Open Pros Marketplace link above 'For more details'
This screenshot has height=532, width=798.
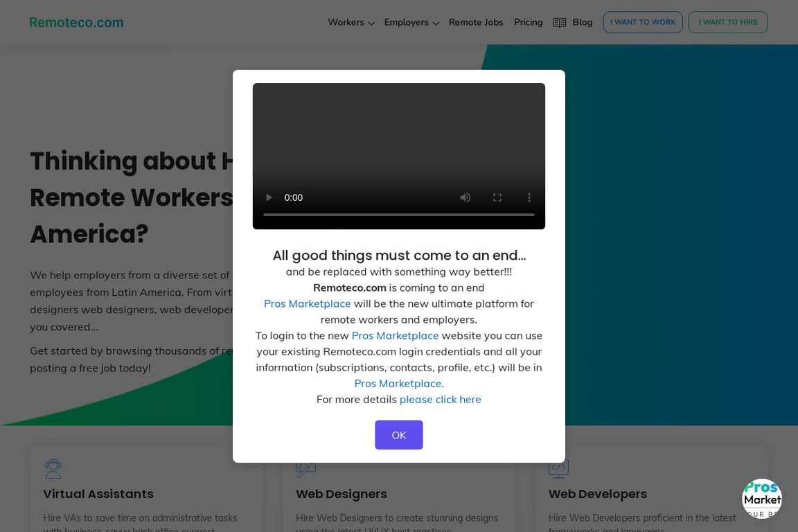(398, 383)
